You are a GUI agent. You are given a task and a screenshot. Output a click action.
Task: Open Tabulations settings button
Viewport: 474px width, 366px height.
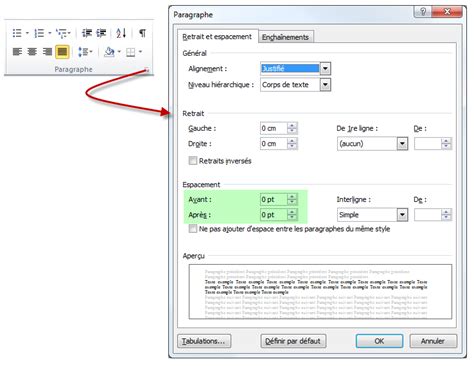204,341
